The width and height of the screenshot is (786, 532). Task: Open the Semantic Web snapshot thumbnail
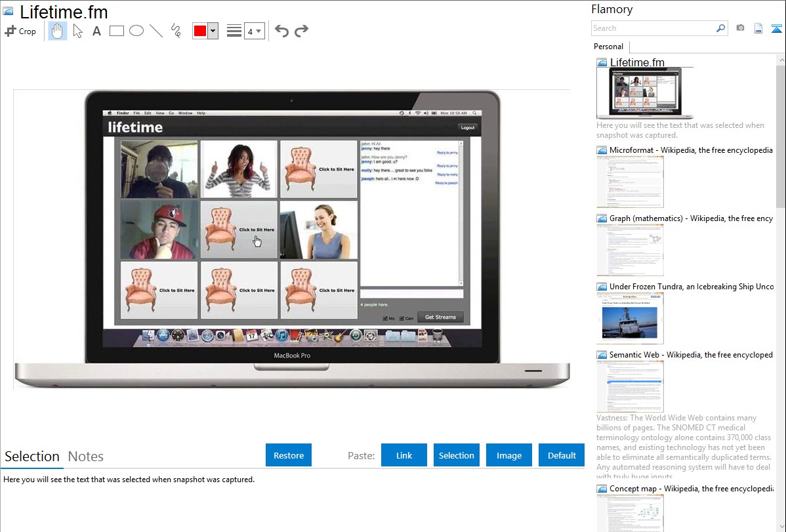630,386
